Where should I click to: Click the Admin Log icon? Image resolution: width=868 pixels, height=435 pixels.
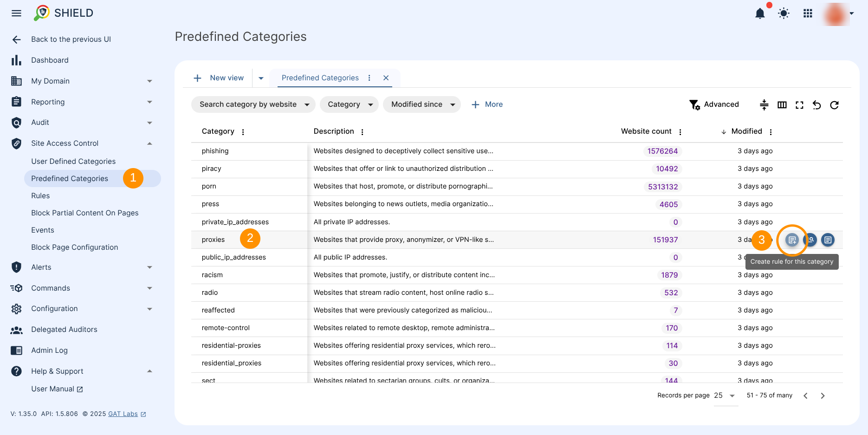coord(16,351)
